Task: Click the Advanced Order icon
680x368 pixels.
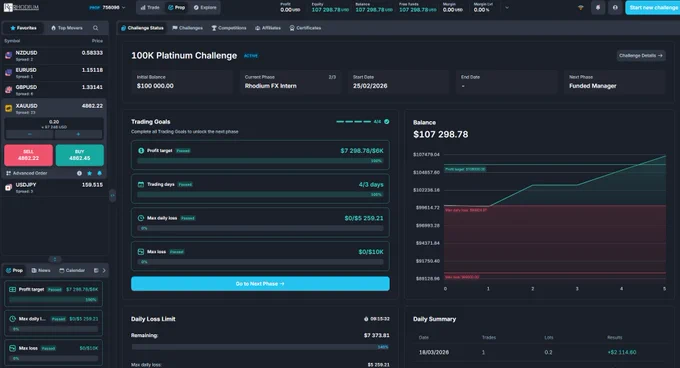Action: click(x=8, y=173)
